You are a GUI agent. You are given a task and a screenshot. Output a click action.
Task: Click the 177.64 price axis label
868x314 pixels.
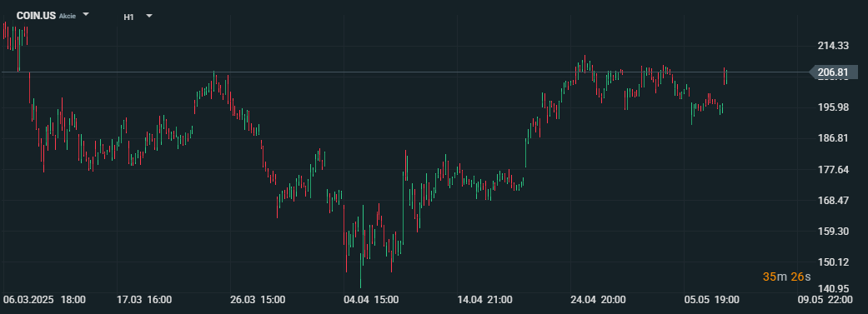click(x=834, y=169)
